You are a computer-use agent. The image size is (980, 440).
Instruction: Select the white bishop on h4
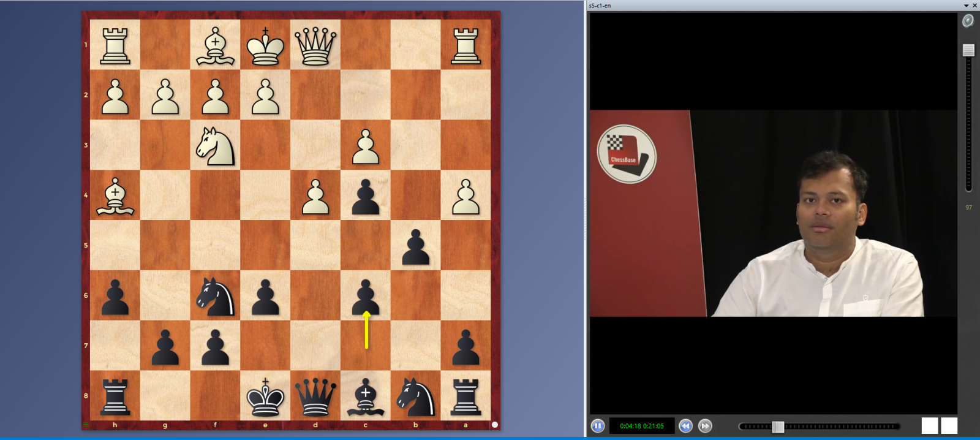pyautogui.click(x=115, y=196)
